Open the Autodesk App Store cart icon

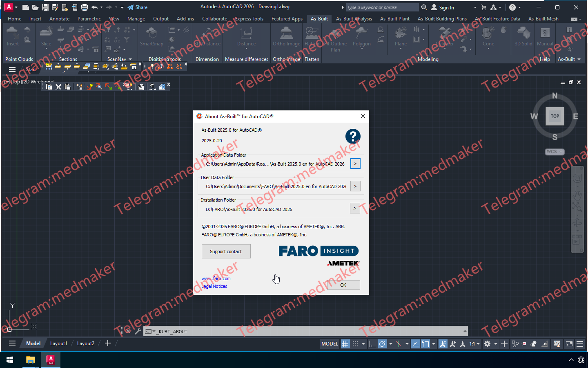[484, 7]
